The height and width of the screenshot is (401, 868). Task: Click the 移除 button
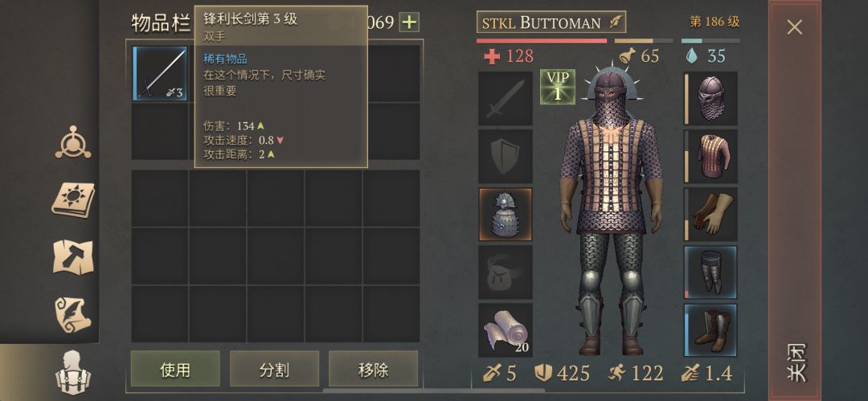[374, 369]
